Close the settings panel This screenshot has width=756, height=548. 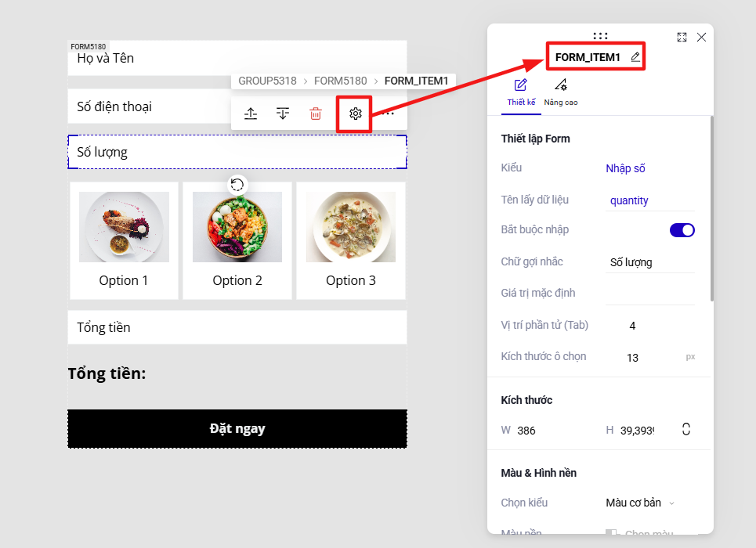point(701,37)
